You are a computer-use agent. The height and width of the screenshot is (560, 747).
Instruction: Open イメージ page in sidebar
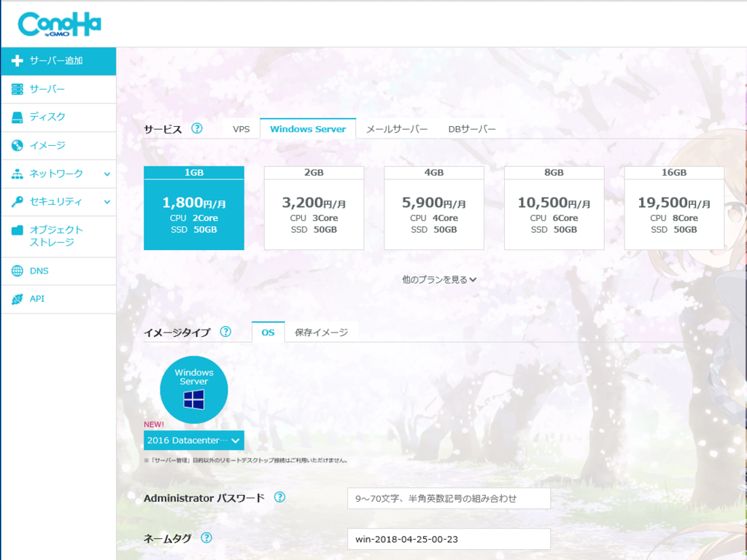(58, 145)
